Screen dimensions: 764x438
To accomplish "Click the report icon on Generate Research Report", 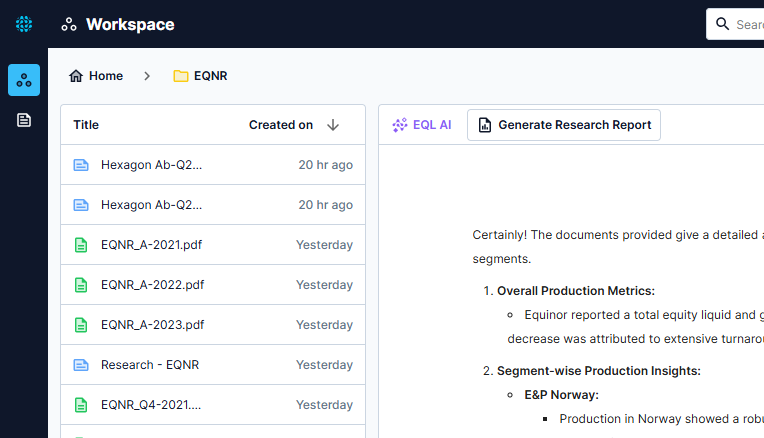I will 485,125.
